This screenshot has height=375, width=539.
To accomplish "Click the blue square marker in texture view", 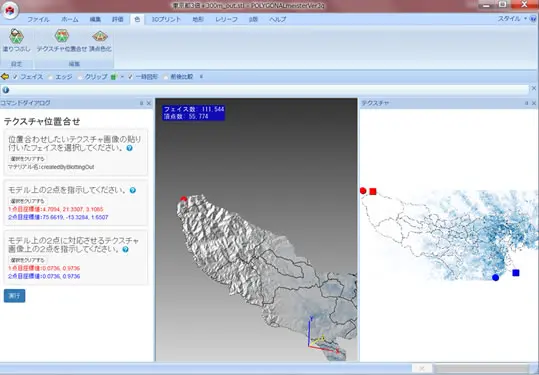I will 516,273.
